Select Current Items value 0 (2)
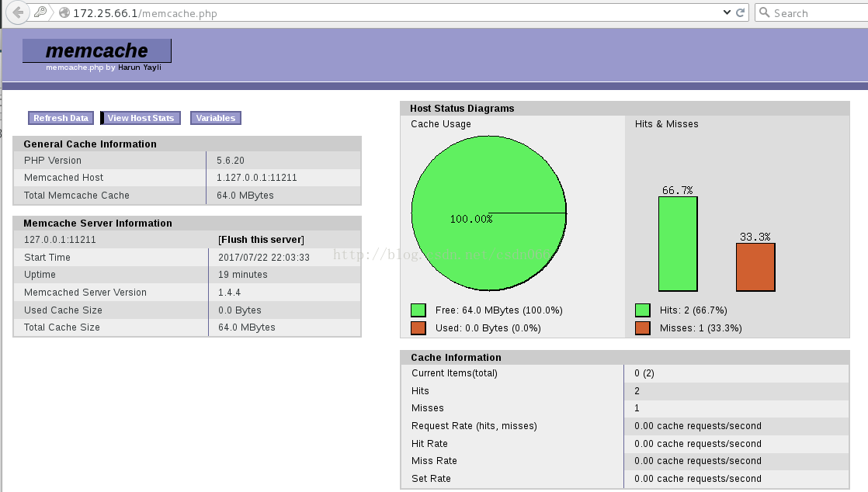868x492 pixels. click(x=644, y=373)
